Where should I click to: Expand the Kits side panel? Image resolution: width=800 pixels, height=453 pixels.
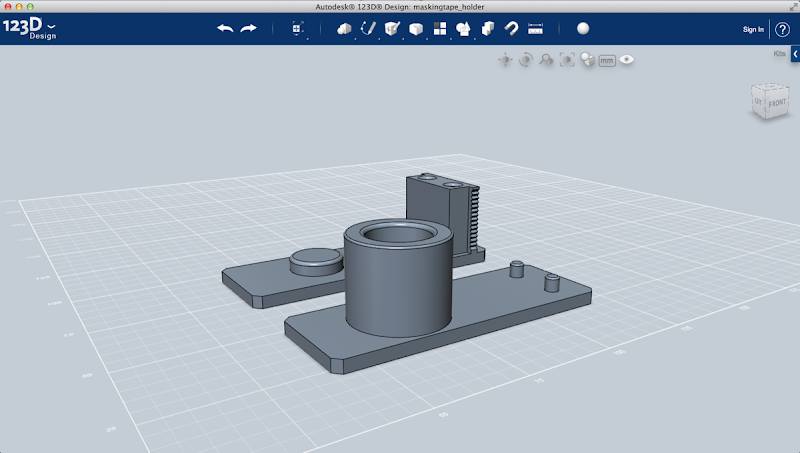click(795, 54)
